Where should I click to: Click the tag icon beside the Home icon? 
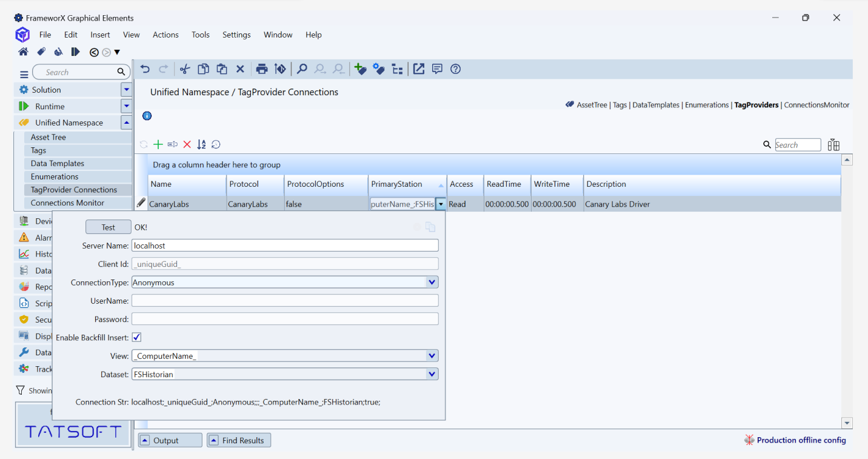[41, 52]
